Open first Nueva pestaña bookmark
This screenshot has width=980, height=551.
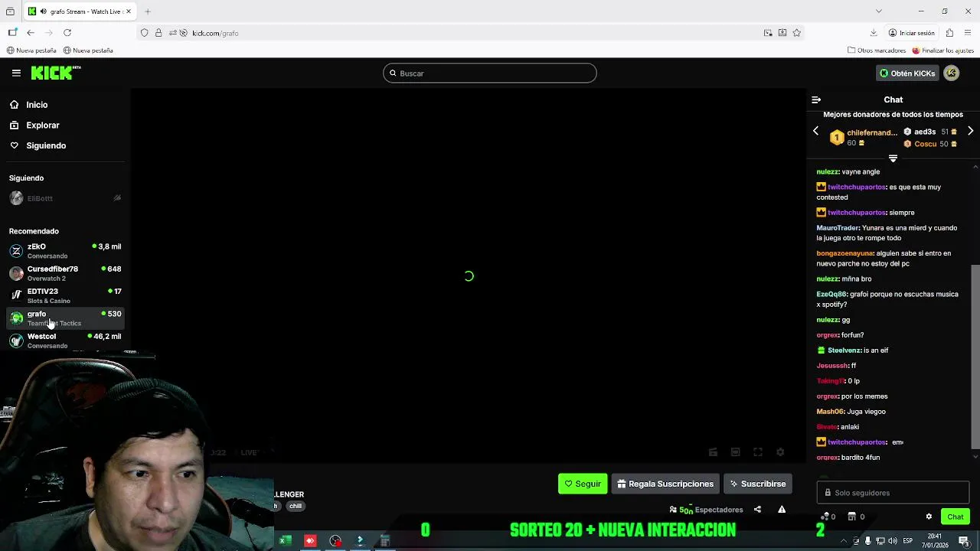31,51
